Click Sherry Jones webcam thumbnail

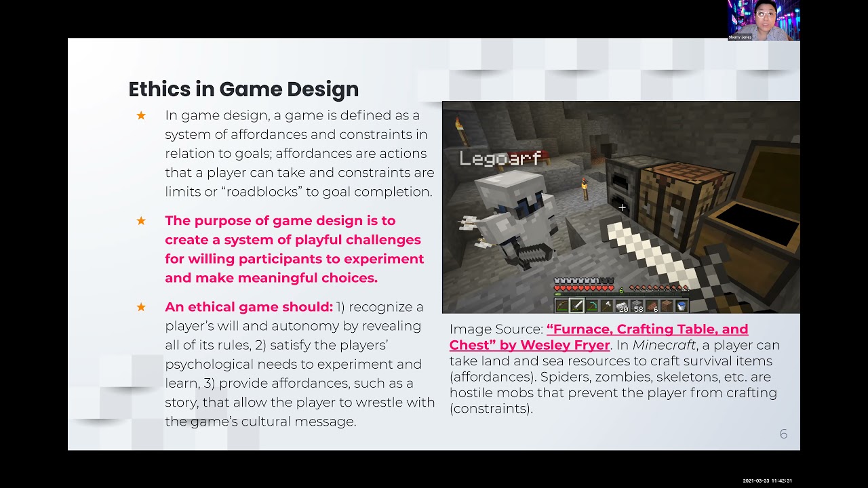(x=764, y=20)
